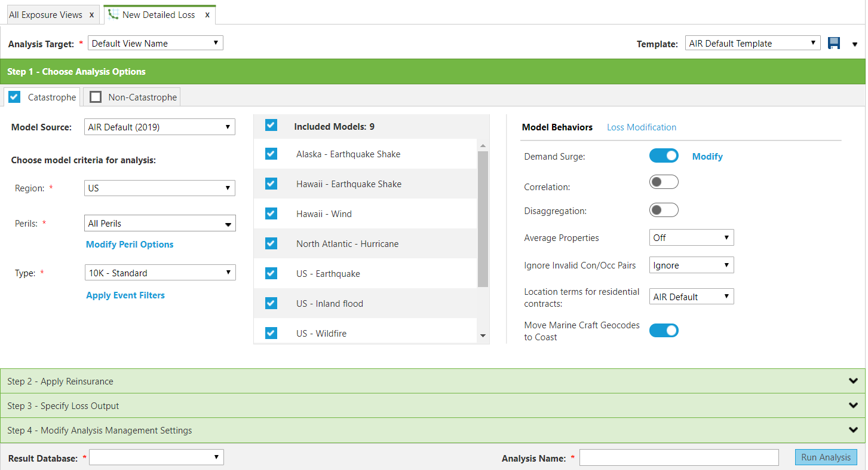868x470 pixels.
Task: Open Location terms for residential contracts dropdown
Action: coord(691,297)
